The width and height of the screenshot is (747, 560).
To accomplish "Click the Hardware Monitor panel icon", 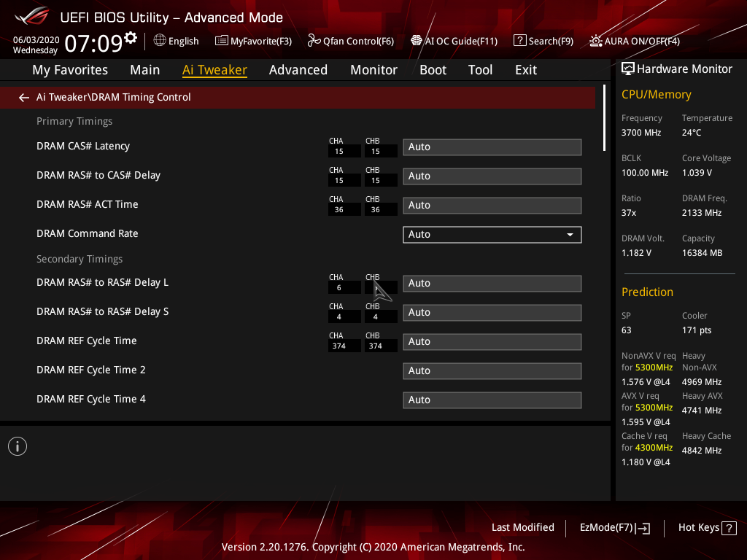I will tap(628, 68).
